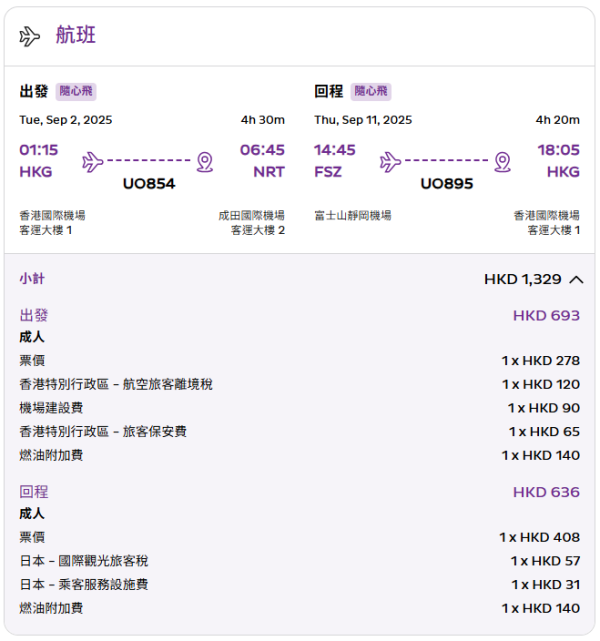Click the 1 x HKD 65 amount
This screenshot has height=641, width=600.
point(544,432)
